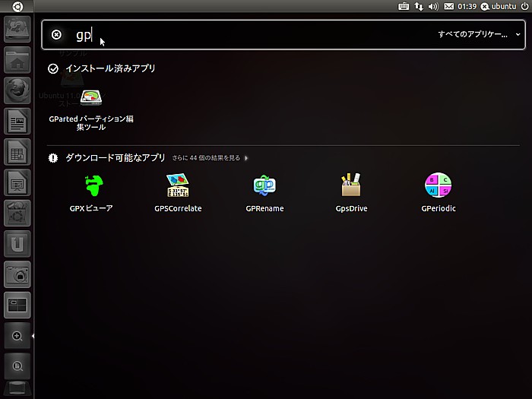Select the GPSCorrelate app icon
The image size is (532, 399).
[x=178, y=185]
